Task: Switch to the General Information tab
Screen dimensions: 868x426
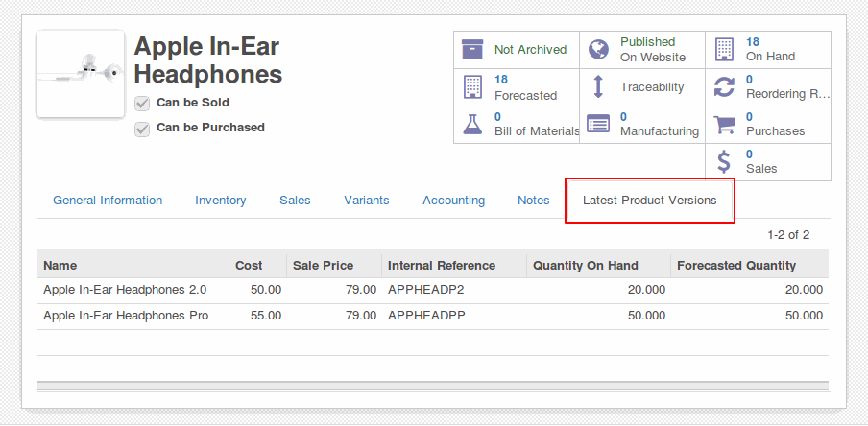Action: point(108,201)
